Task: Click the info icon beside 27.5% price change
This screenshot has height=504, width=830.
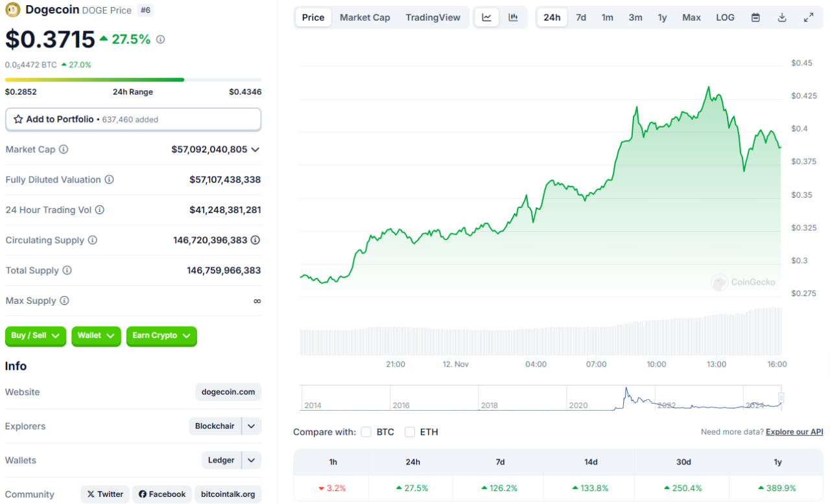Action: (x=160, y=40)
